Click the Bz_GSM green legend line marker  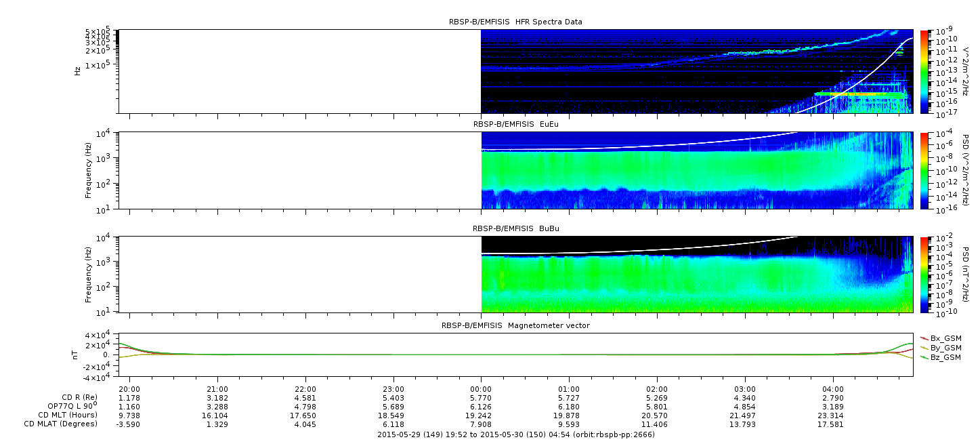(924, 357)
